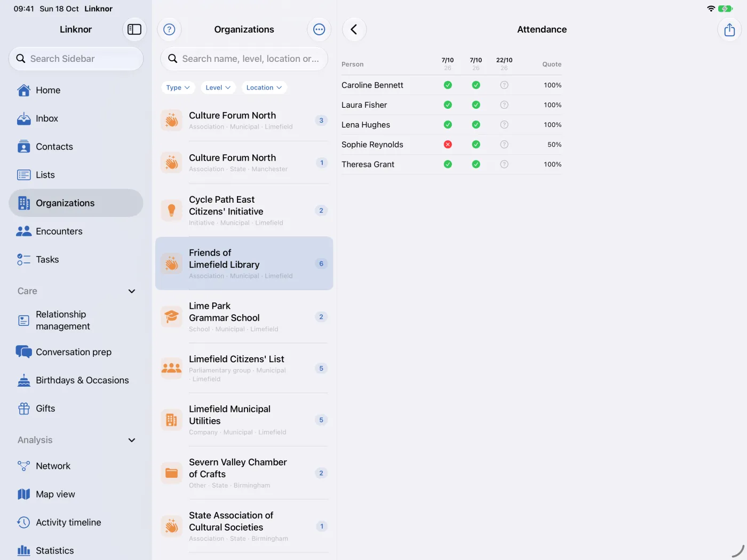Image resolution: width=747 pixels, height=560 pixels.
Task: Tap the share attendance icon
Action: point(729,29)
